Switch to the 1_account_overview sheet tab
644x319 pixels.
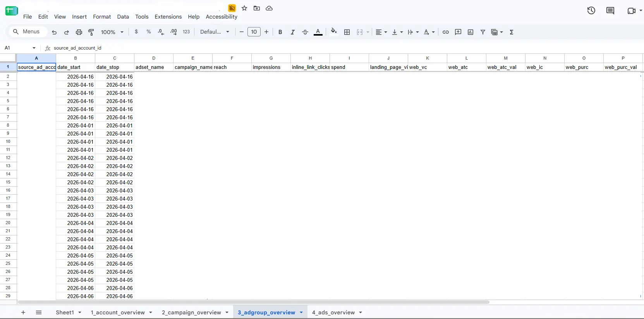point(118,312)
